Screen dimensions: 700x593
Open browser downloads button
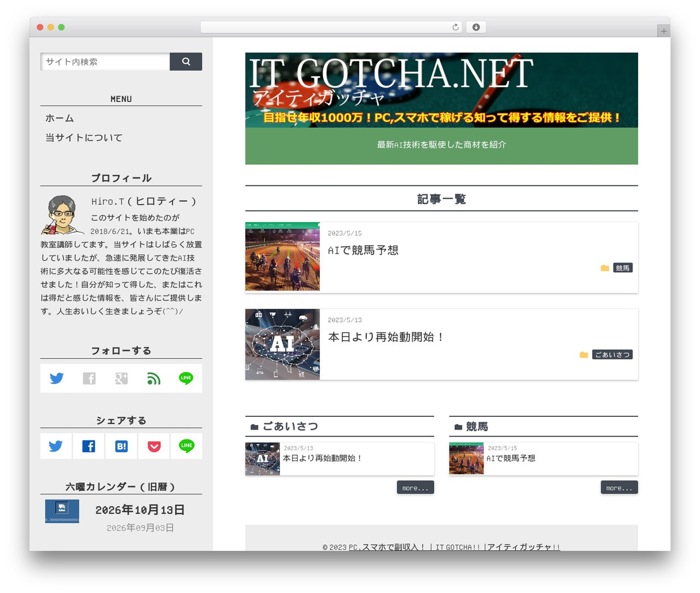(x=476, y=27)
